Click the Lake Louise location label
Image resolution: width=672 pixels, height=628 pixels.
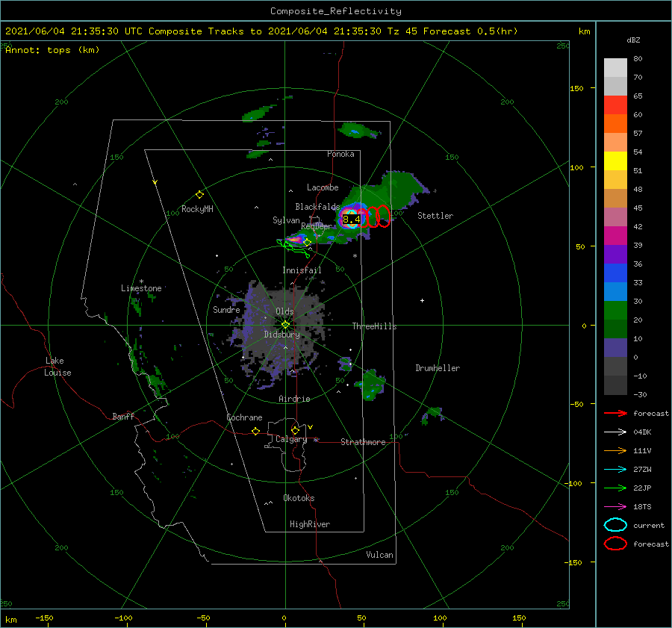[57, 367]
